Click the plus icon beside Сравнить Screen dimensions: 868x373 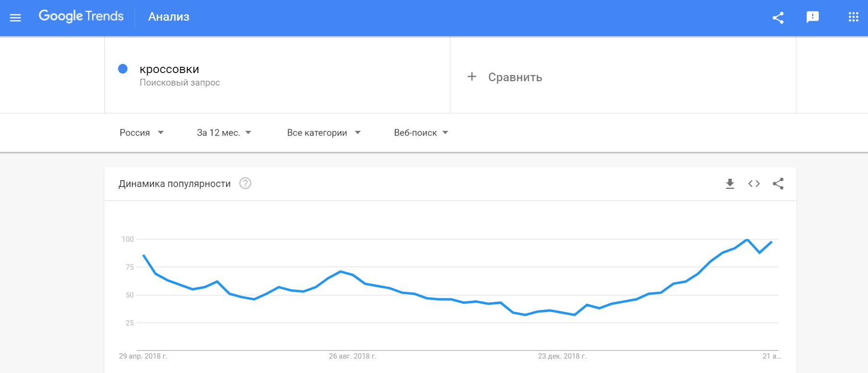click(x=472, y=76)
